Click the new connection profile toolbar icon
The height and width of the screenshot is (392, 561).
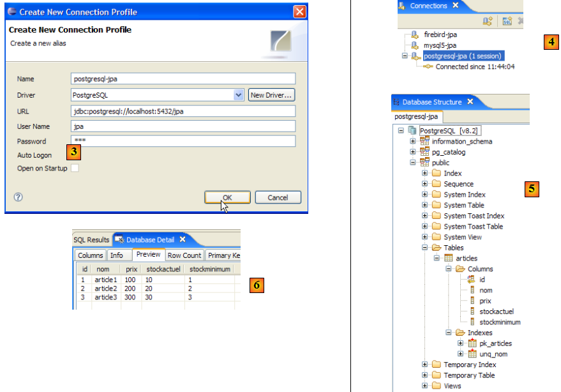click(487, 21)
